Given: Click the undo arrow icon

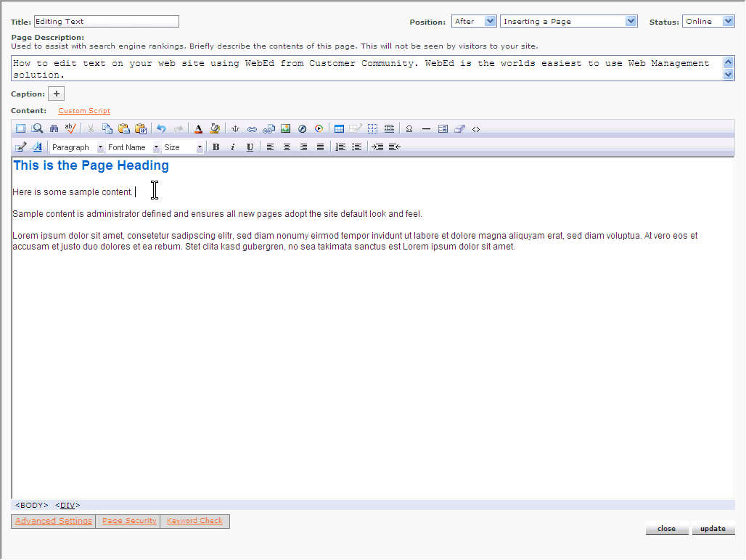Looking at the screenshot, I should tap(161, 129).
